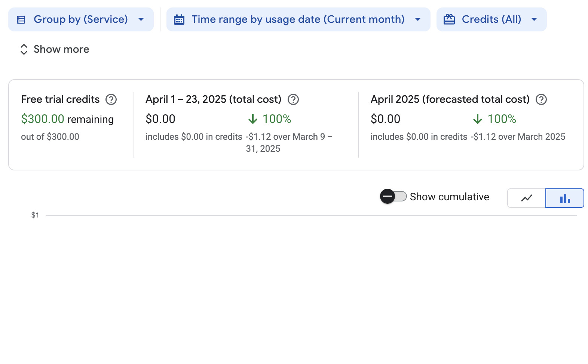This screenshot has width=588, height=364.
Task: Click the Show cumulative label text
Action: 449,197
